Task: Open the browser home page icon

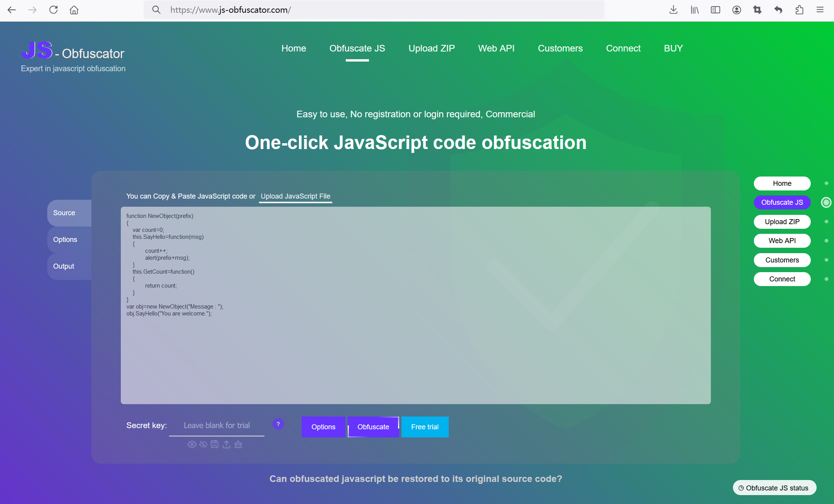Action: (x=74, y=10)
